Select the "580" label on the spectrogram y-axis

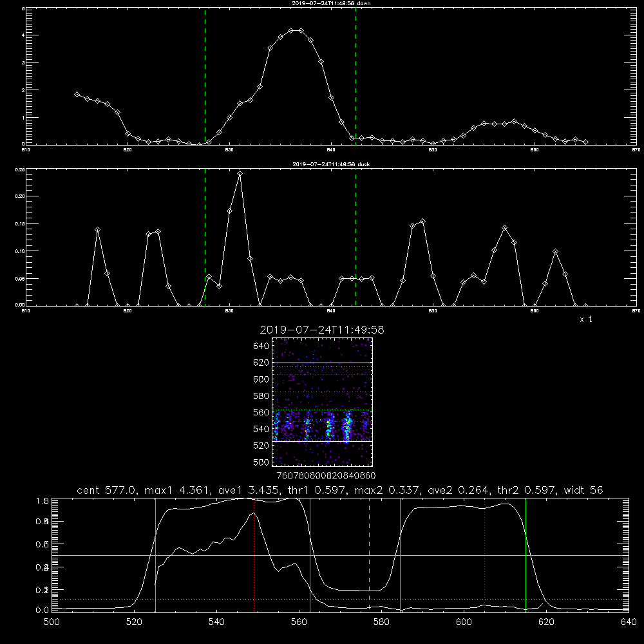[x=261, y=396]
